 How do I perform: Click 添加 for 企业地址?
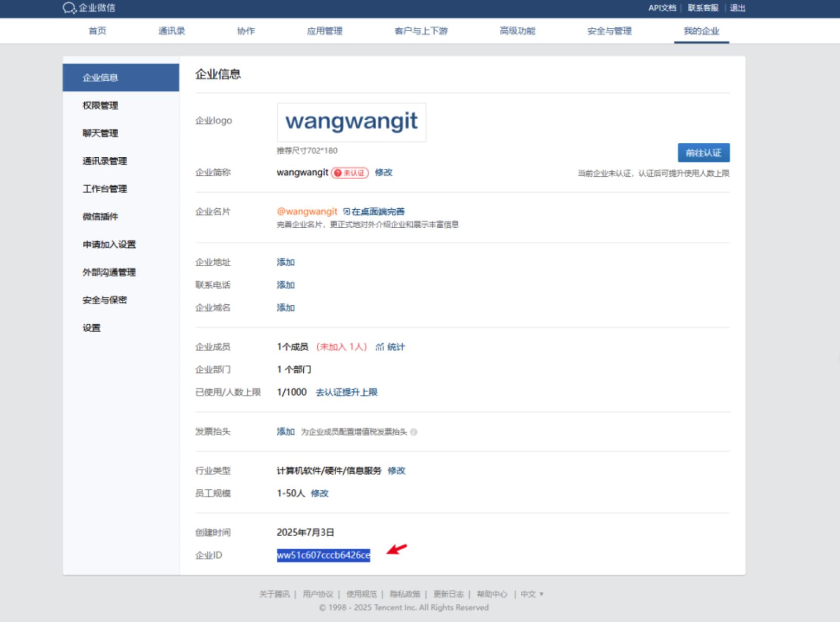[285, 262]
